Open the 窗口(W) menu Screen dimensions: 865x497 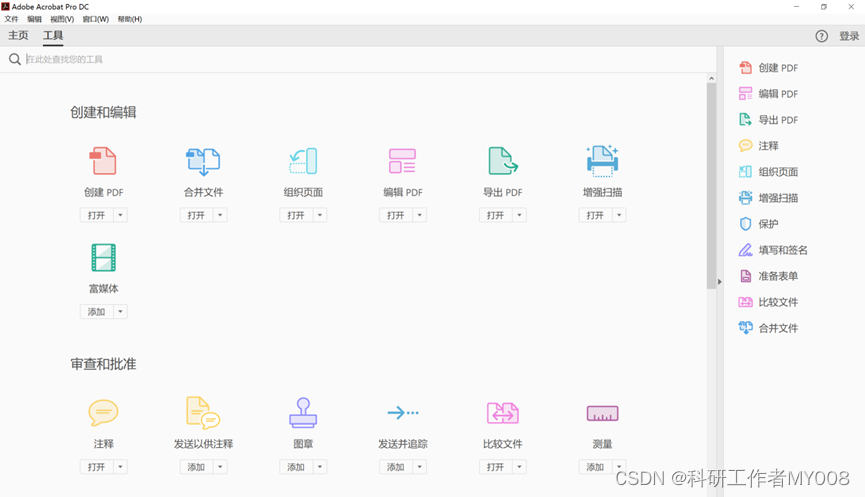95,19
